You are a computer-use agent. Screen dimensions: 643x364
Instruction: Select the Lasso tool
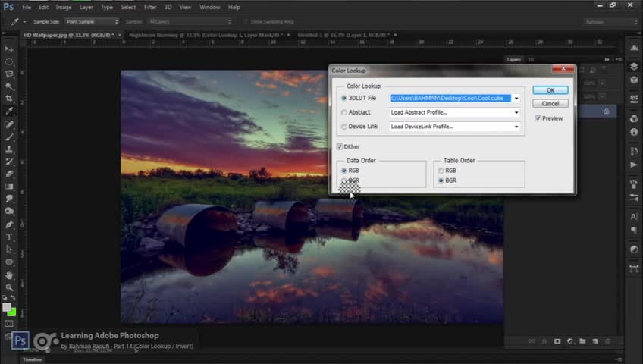pyautogui.click(x=9, y=74)
